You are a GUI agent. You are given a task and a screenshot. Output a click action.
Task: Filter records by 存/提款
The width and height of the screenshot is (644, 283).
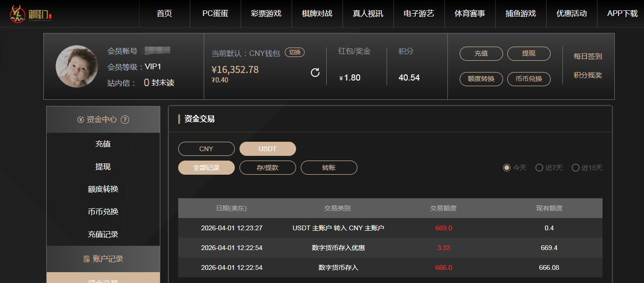pos(267,168)
